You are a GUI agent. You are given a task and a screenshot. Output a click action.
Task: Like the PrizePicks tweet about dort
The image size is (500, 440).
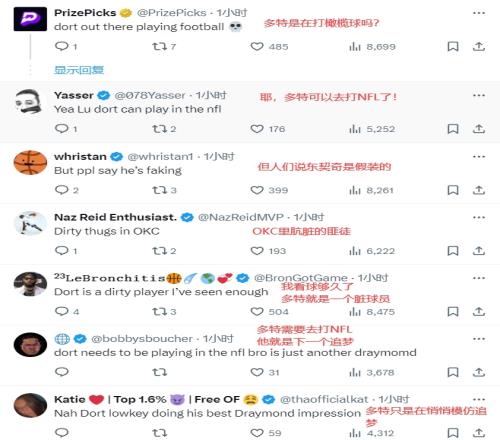pyautogui.click(x=257, y=46)
